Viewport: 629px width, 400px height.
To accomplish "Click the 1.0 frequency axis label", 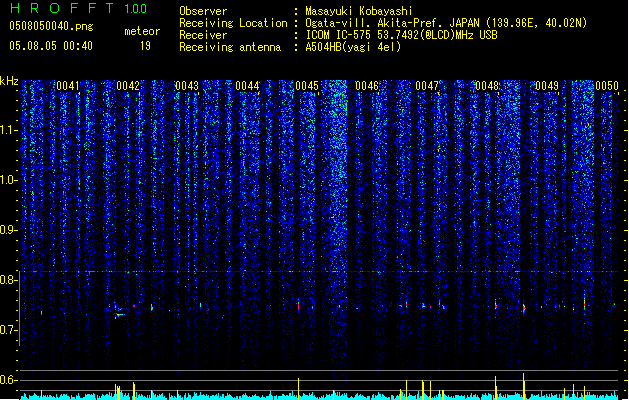I will pyautogui.click(x=9, y=180).
